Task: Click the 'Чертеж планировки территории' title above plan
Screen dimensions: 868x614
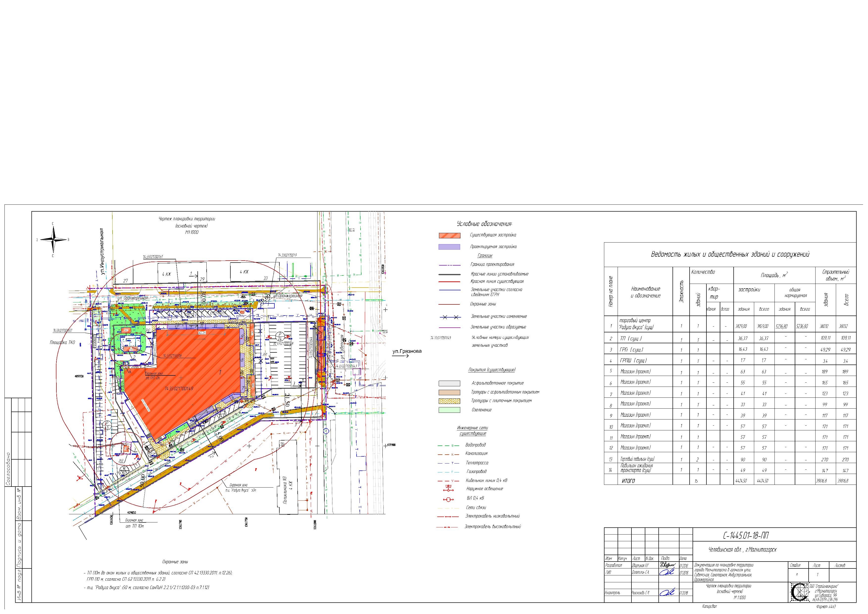Action: point(187,219)
